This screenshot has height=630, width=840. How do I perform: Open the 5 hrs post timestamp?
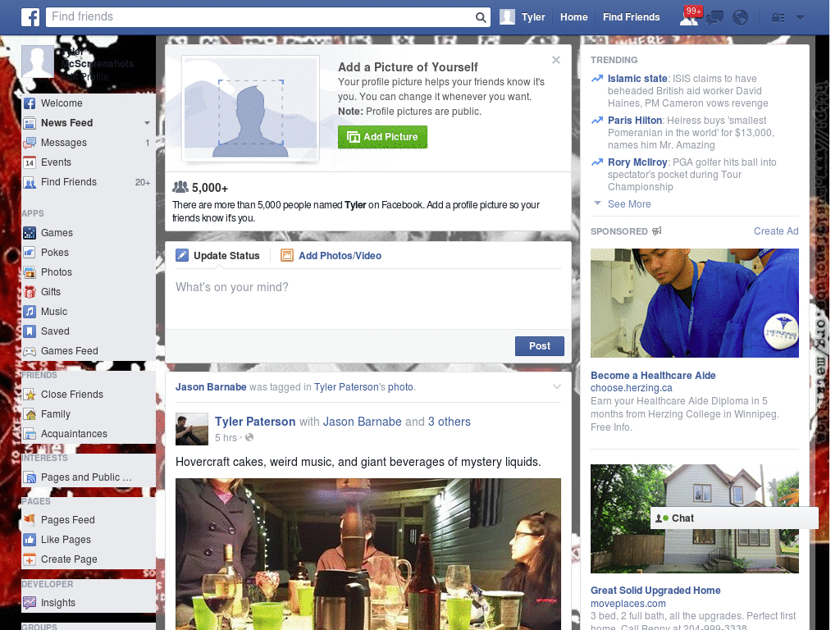pos(226,438)
